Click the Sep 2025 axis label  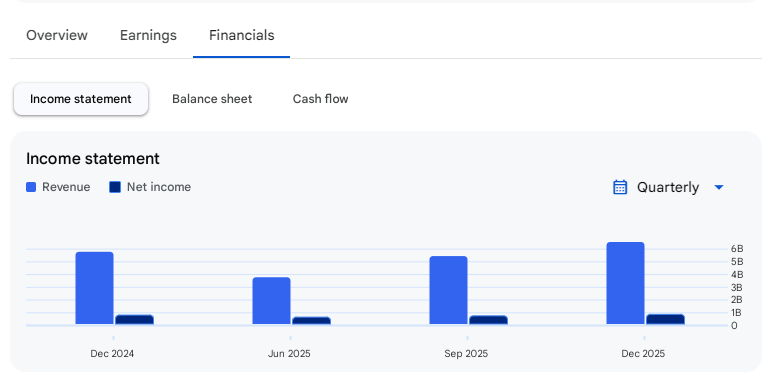pyautogui.click(x=466, y=354)
